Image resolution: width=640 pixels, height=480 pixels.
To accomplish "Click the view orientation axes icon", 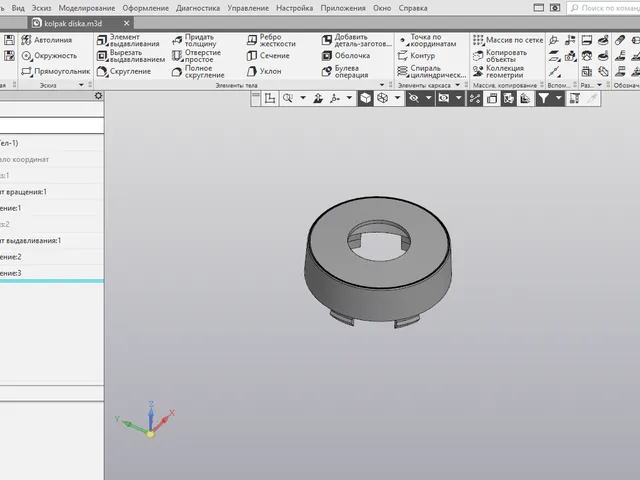I will [x=335, y=98].
